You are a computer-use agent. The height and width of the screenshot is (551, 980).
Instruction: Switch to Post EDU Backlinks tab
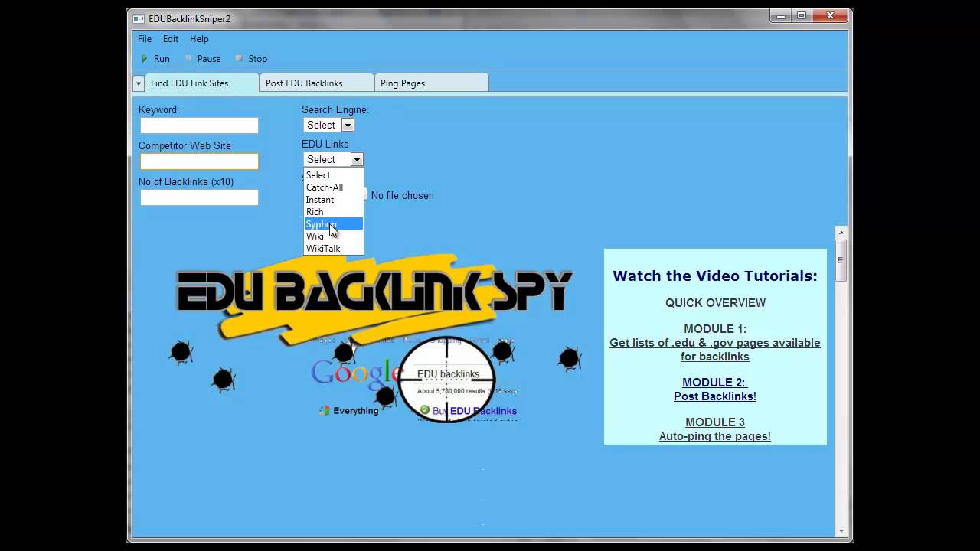click(x=316, y=83)
